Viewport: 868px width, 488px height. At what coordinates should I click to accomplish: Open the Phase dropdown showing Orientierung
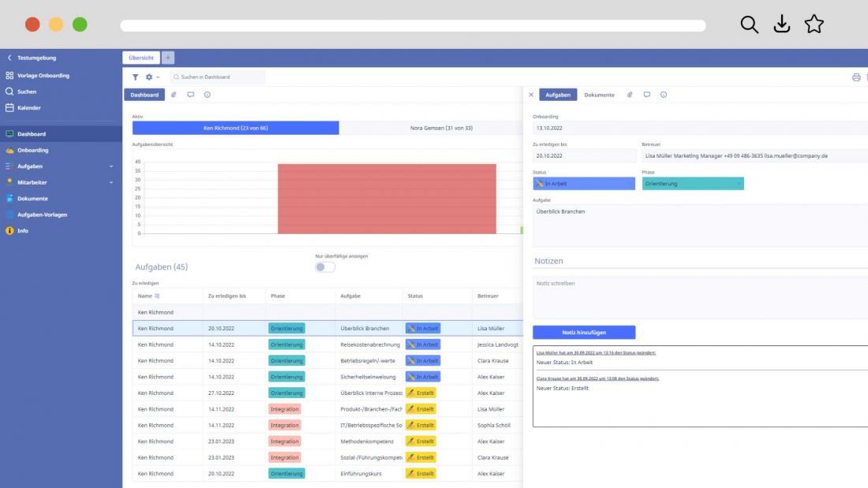pyautogui.click(x=692, y=184)
